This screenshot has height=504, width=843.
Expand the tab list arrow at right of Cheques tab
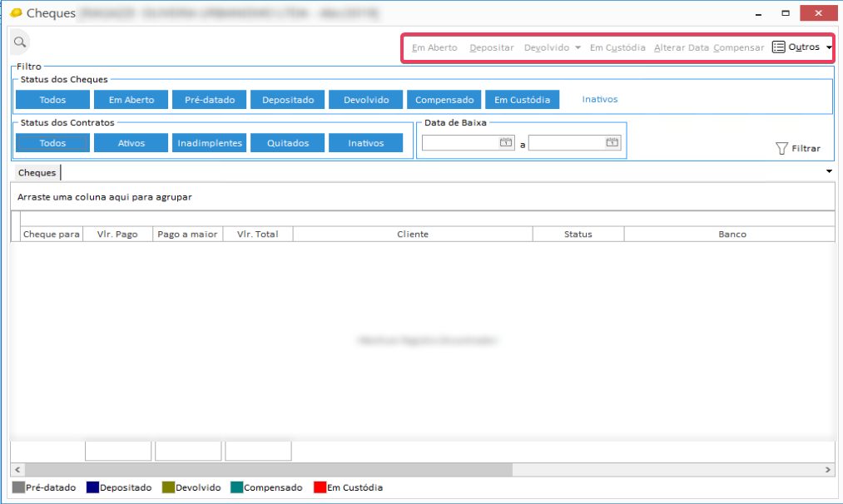(829, 171)
